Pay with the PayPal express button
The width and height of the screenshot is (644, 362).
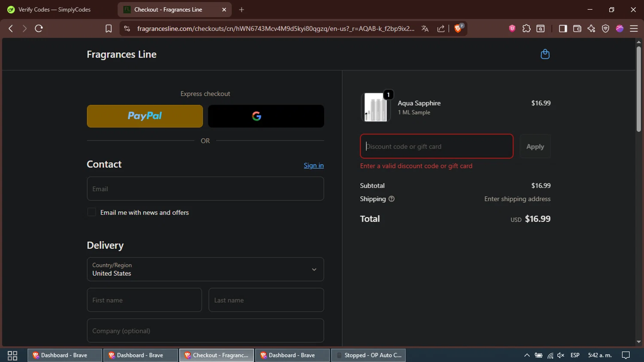(x=145, y=116)
